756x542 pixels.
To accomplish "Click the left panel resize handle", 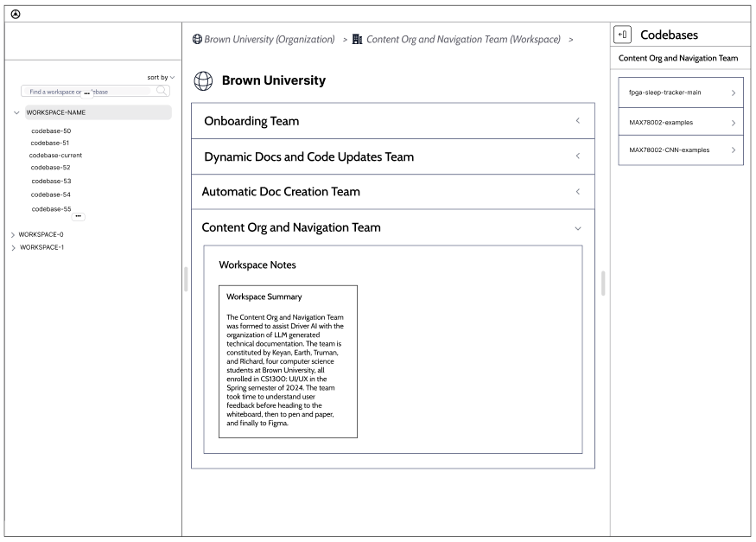I will point(186,279).
